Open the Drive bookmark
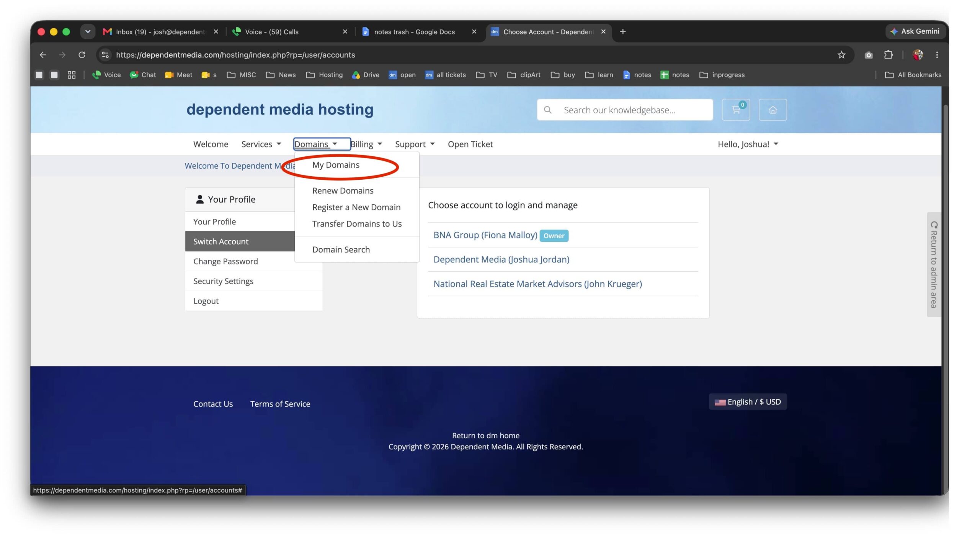Image resolution: width=980 pixels, height=536 pixels. click(x=366, y=75)
